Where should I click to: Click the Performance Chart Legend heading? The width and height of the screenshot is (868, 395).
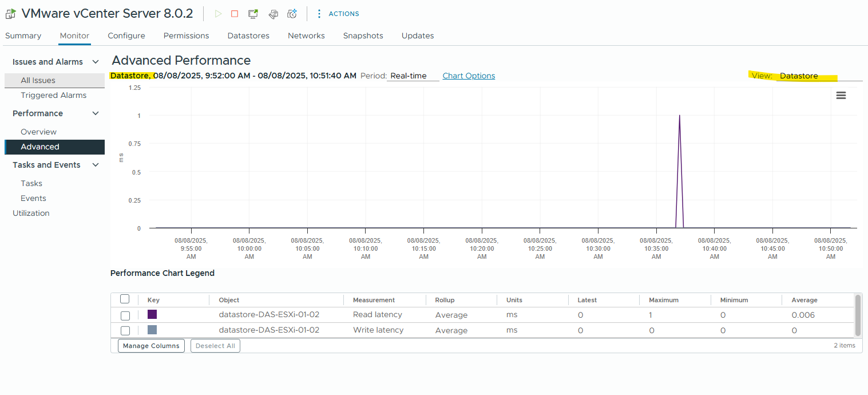tap(162, 273)
